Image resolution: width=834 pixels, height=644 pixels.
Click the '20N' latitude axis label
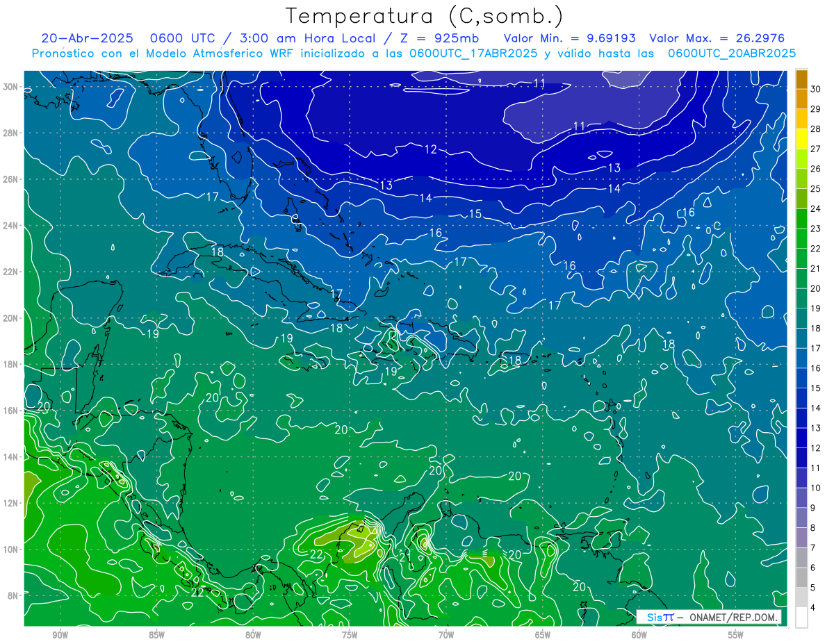12,318
